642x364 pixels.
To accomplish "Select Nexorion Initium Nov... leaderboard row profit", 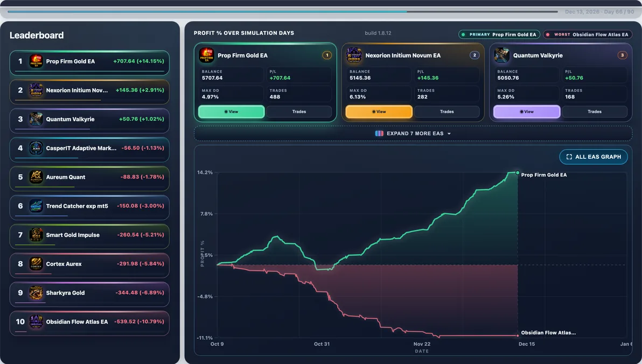I will pyautogui.click(x=140, y=90).
